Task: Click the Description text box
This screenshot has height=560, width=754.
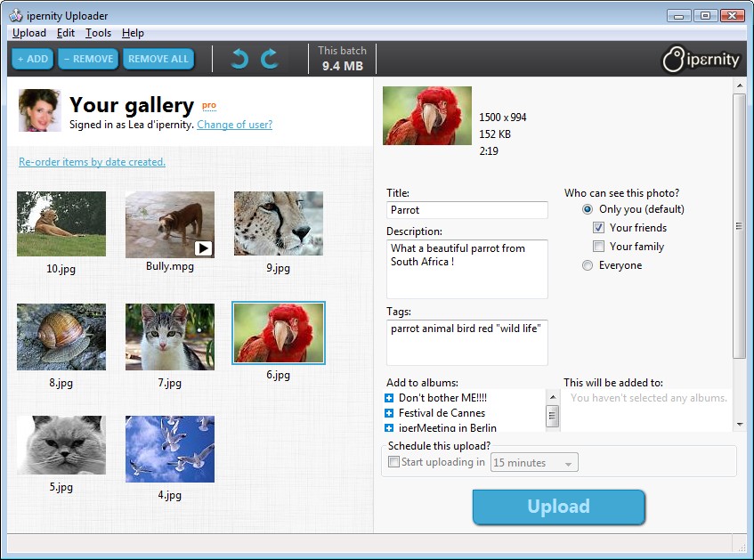Action: pyautogui.click(x=467, y=269)
